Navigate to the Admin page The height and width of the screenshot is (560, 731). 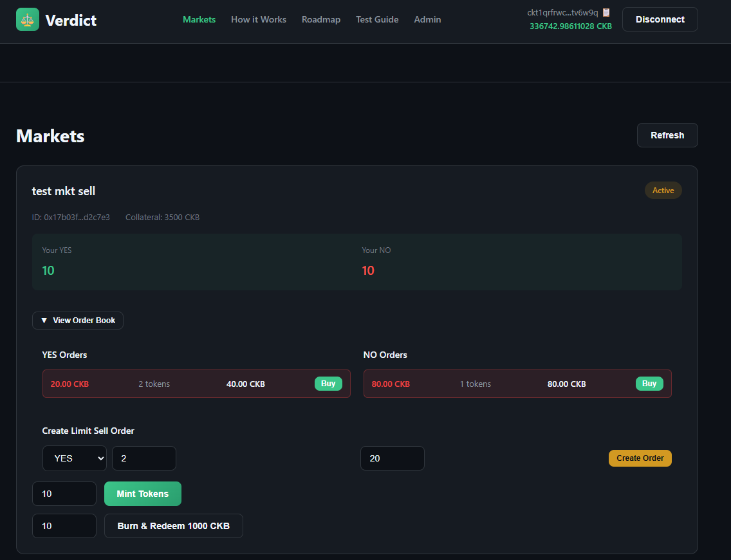pyautogui.click(x=427, y=19)
